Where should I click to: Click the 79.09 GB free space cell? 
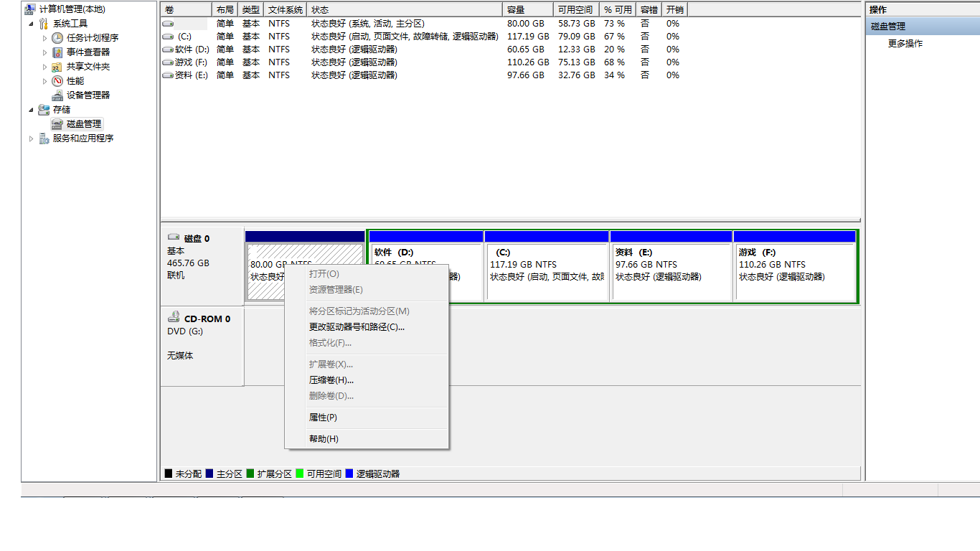click(577, 37)
